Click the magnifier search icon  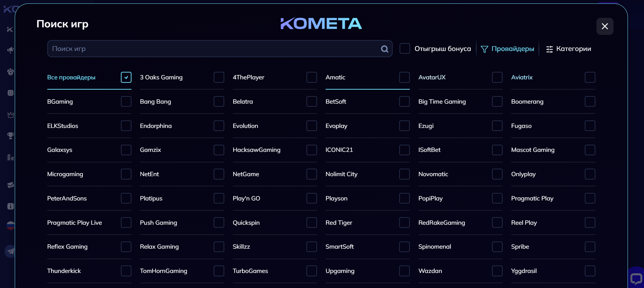pyautogui.click(x=384, y=49)
